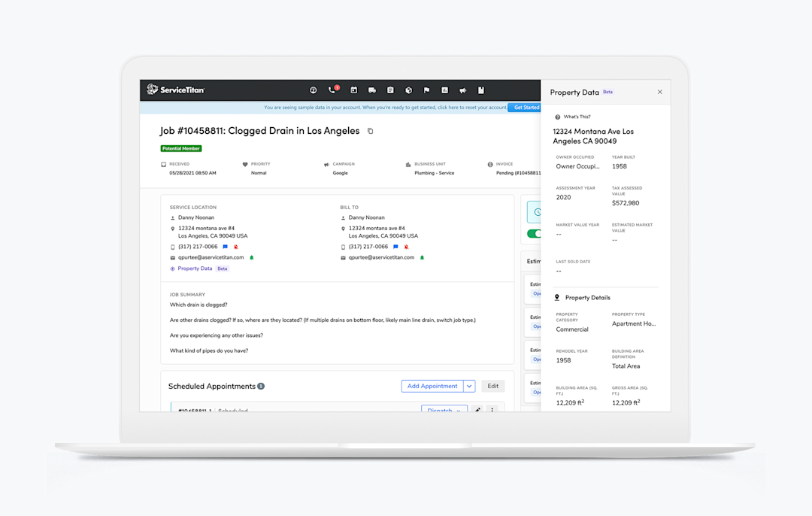Click the Get Started button

[525, 108]
